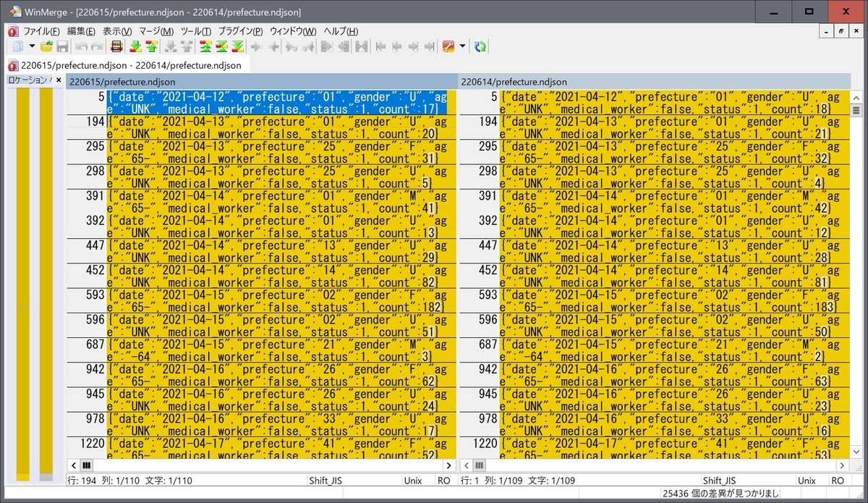Screen dimensions: 868x503
Task: Click left pane horizontal scroll left arrow
Action: (x=73, y=465)
